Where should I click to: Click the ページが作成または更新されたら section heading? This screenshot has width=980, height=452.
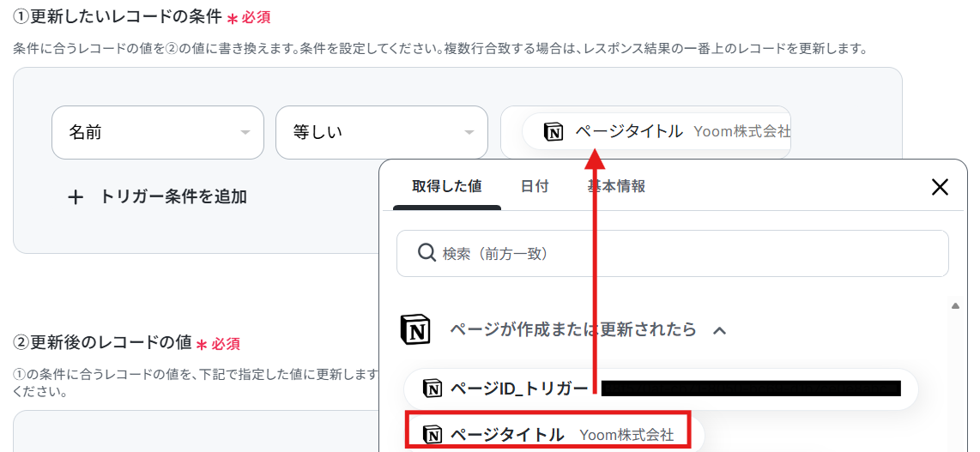coord(573,329)
